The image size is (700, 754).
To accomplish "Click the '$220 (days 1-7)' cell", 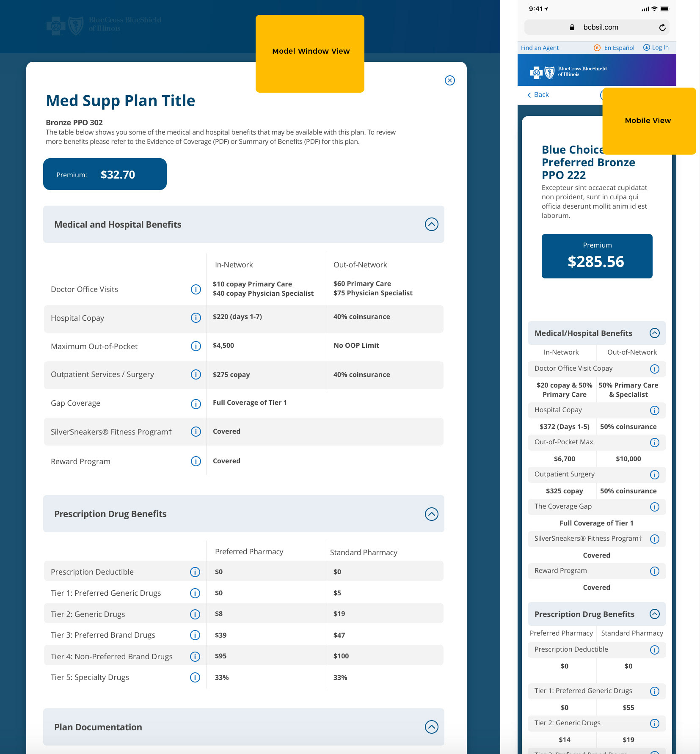I will [237, 317].
